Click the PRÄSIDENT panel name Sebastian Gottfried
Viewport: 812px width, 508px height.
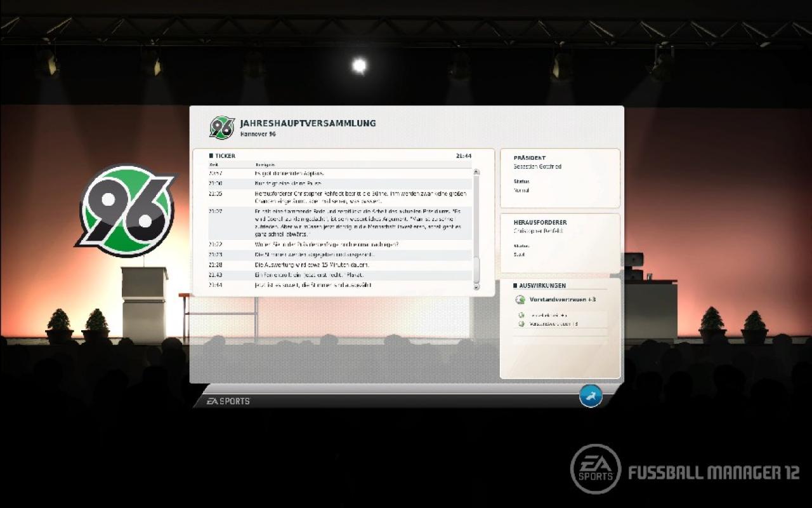click(x=537, y=167)
